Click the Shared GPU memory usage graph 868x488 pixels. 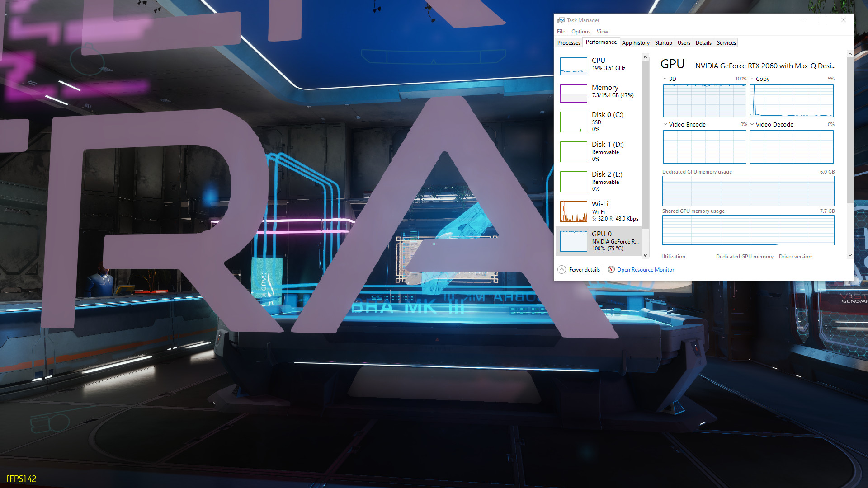pos(748,230)
